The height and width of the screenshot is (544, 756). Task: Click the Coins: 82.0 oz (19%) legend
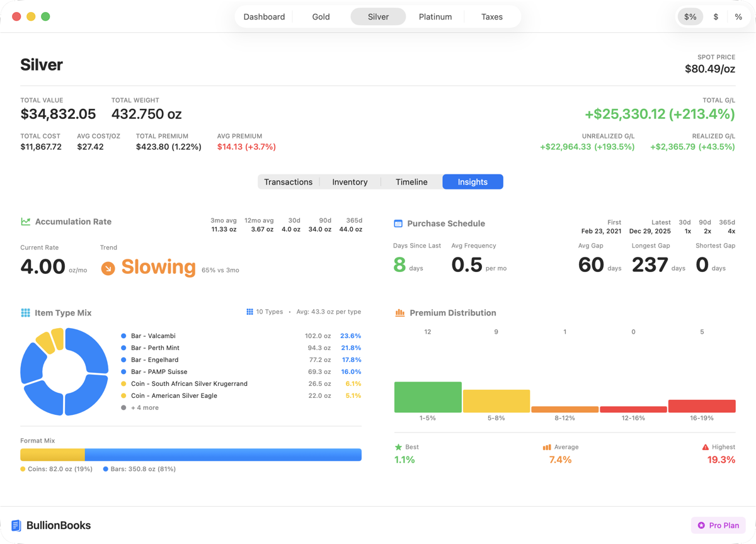[x=57, y=469]
